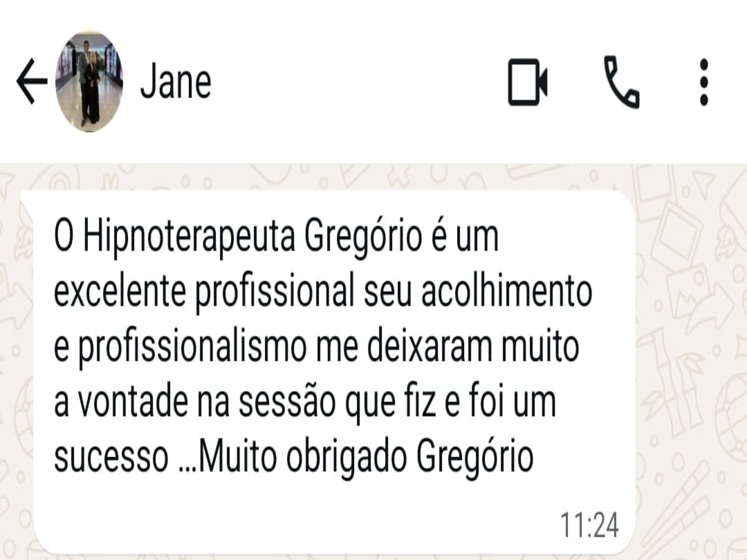747x560 pixels.
Task: Open Jane's round profile picture
Action: click(89, 82)
